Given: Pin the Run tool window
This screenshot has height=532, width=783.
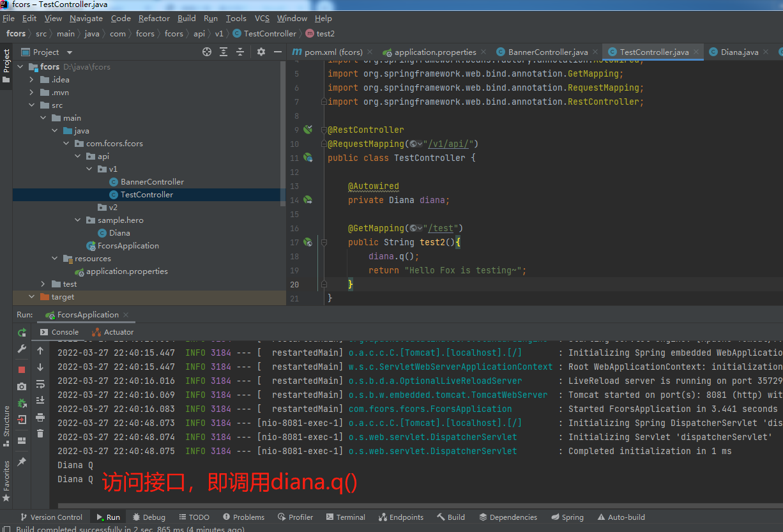Looking at the screenshot, I should tap(21, 460).
